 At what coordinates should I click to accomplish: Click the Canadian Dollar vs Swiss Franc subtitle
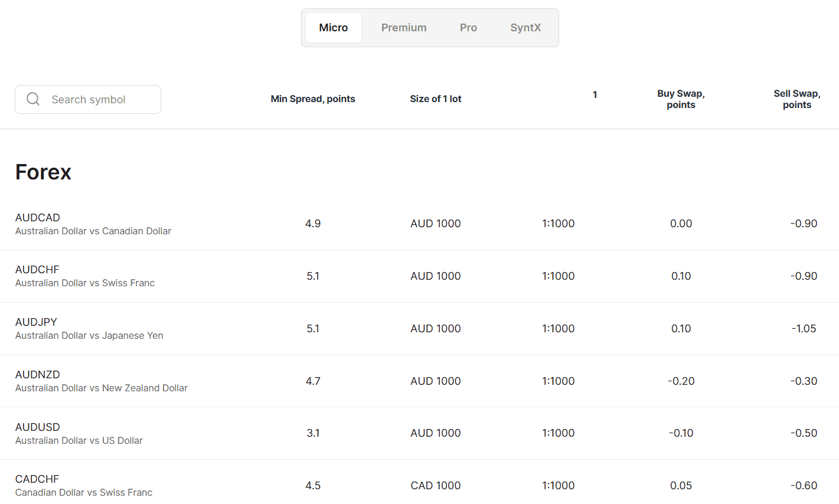84,492
